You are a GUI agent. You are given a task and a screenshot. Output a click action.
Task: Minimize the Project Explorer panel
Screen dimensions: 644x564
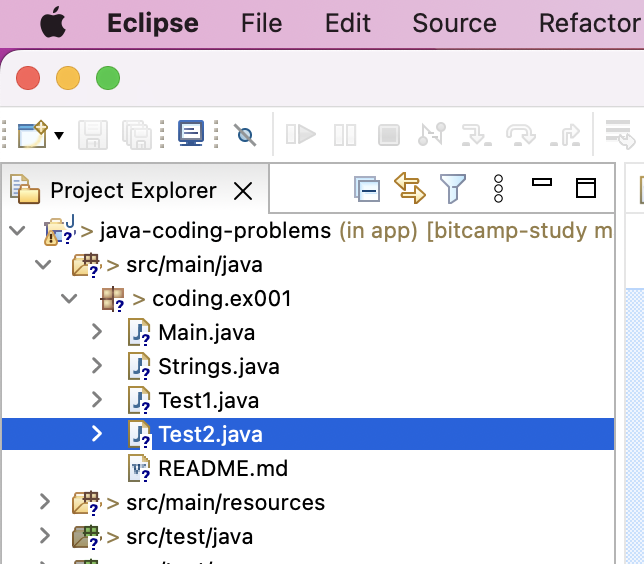click(542, 182)
